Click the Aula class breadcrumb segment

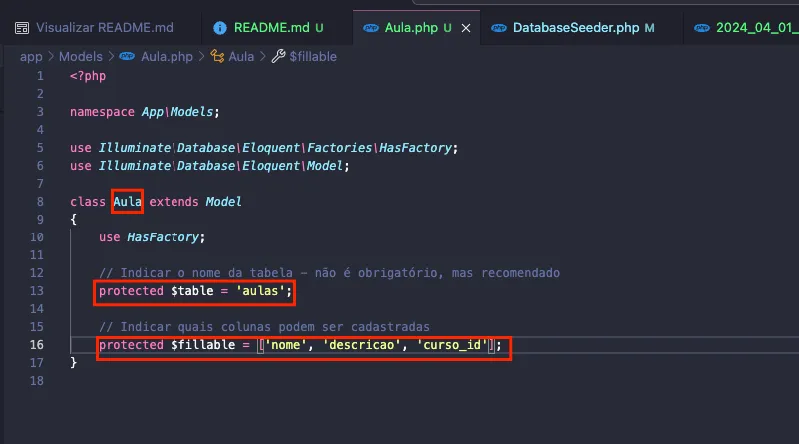(241, 57)
